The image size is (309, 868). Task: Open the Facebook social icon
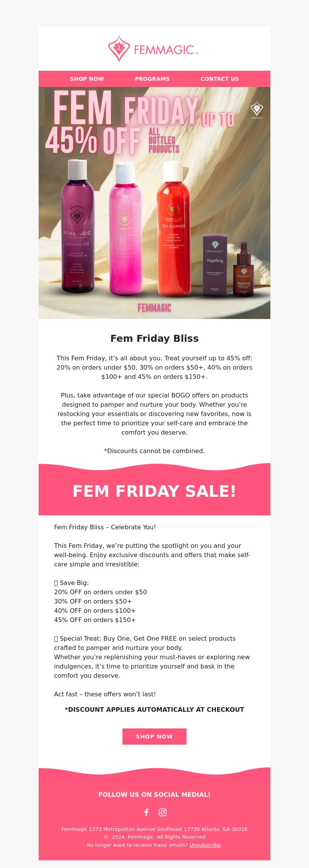pos(146,812)
